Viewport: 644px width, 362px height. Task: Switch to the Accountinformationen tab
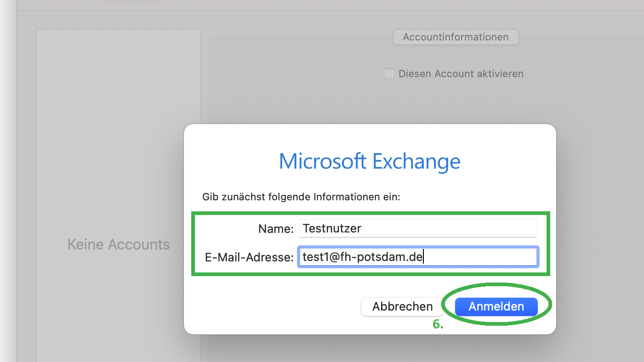click(456, 37)
